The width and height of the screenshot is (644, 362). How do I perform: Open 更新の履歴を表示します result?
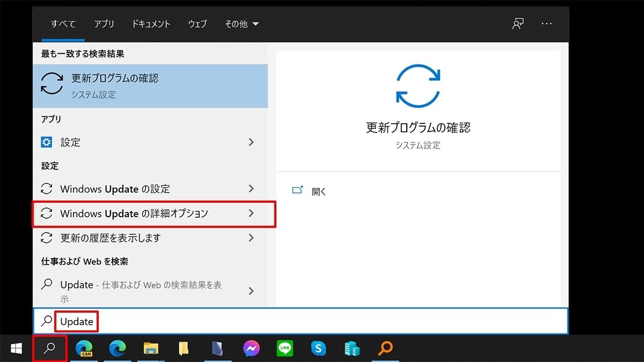point(150,238)
